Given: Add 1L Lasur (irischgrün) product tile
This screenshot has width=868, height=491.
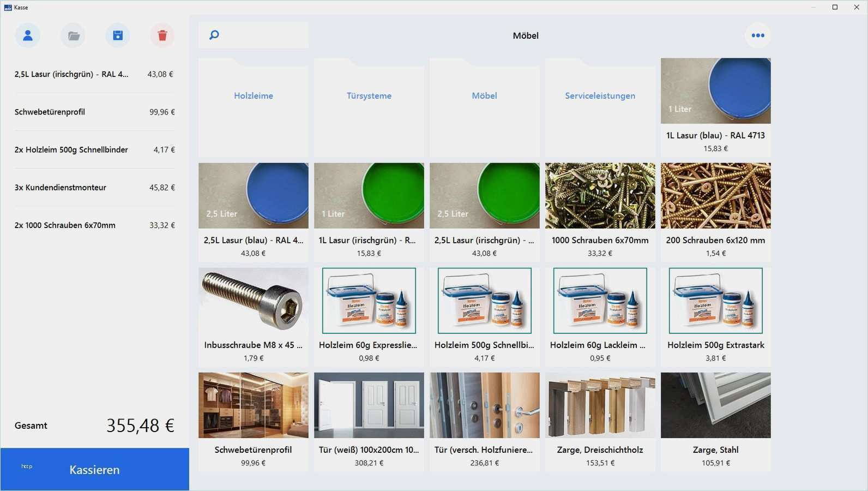Looking at the screenshot, I should pos(369,212).
